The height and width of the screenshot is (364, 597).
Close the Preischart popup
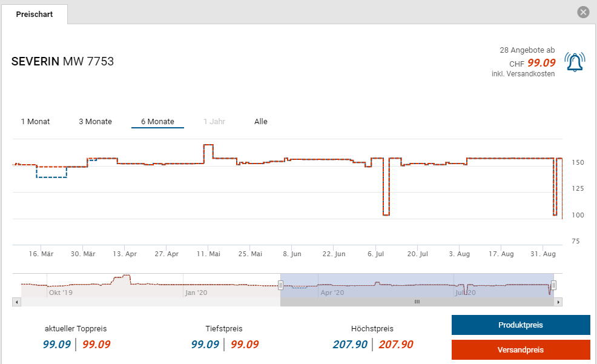pyautogui.click(x=583, y=12)
